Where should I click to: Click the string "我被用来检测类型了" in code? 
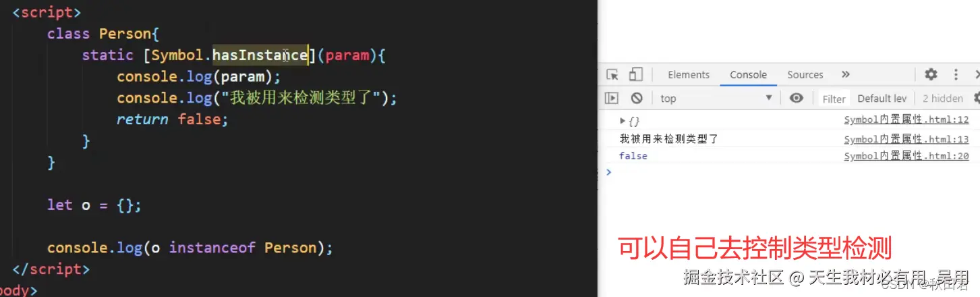coord(300,98)
